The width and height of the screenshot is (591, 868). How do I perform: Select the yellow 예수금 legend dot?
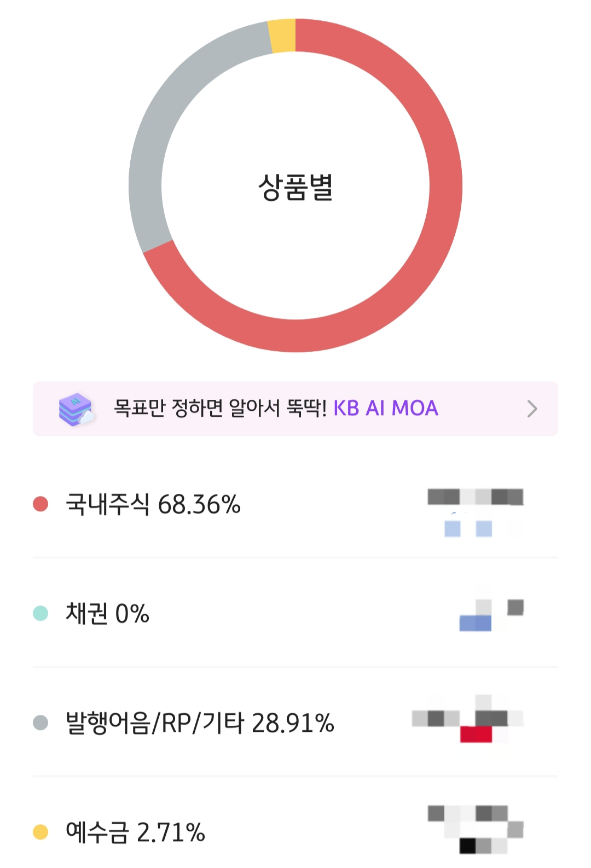pos(40,832)
